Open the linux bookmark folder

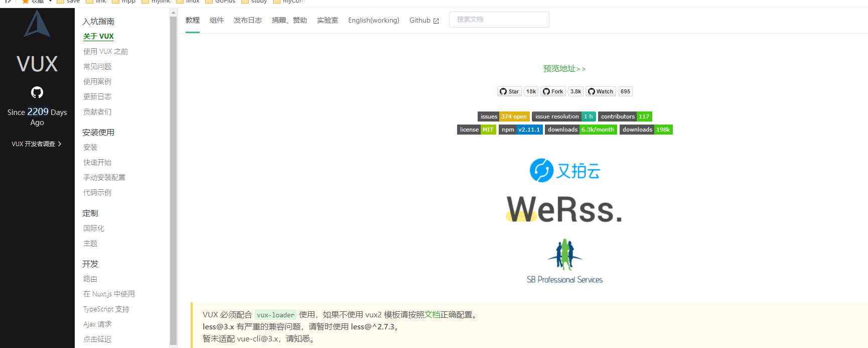188,2
